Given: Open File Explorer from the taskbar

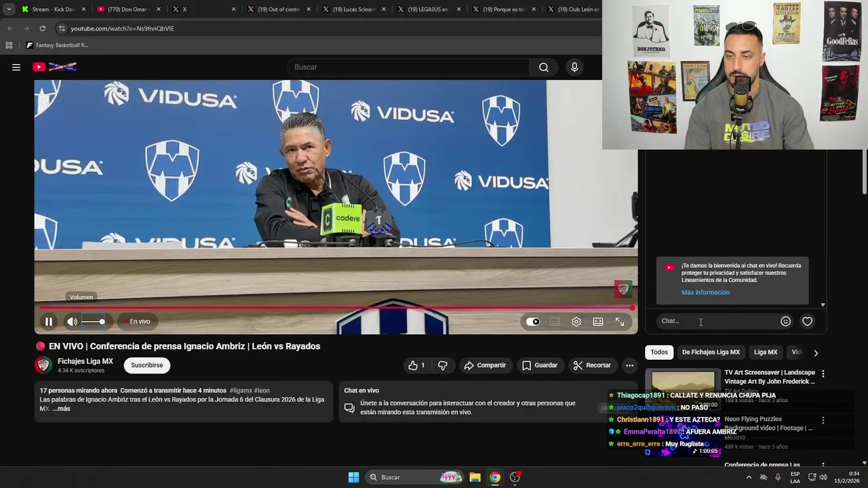Looking at the screenshot, I should click(475, 477).
